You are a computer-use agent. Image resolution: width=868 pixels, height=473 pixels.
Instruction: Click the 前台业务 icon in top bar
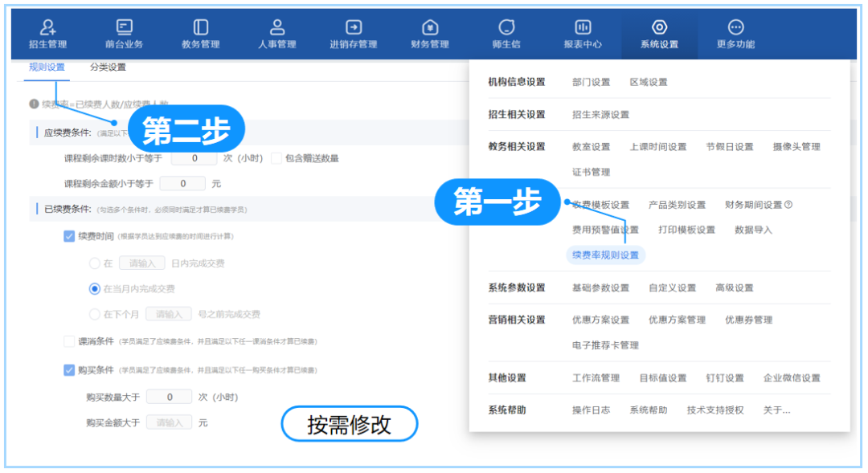coord(124,28)
